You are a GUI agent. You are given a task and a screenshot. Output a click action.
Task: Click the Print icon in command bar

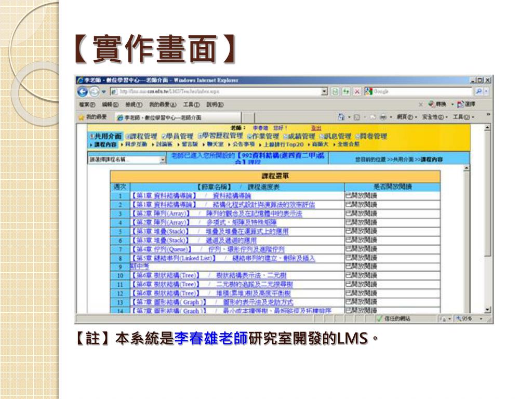pyautogui.click(x=383, y=117)
